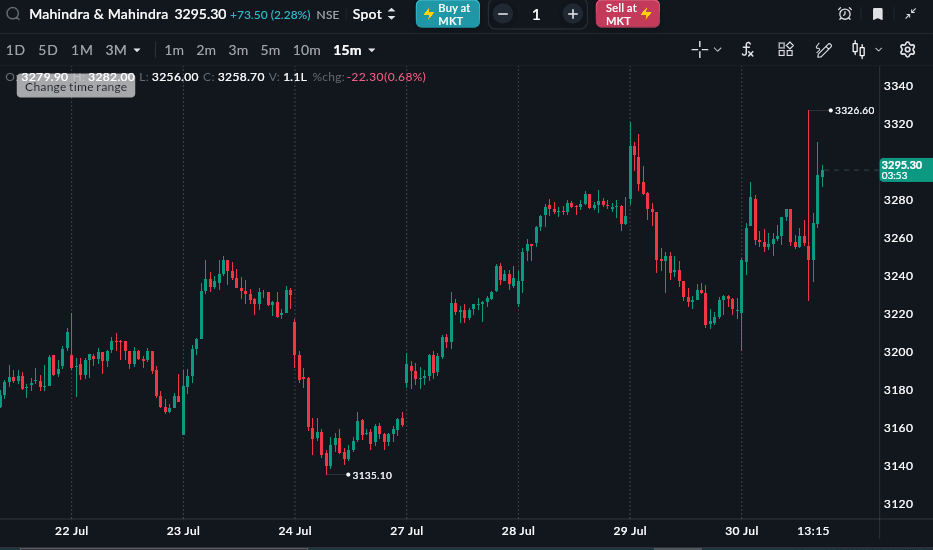This screenshot has width=933, height=550.
Task: Expand the chart type options chevron
Action: (x=878, y=50)
